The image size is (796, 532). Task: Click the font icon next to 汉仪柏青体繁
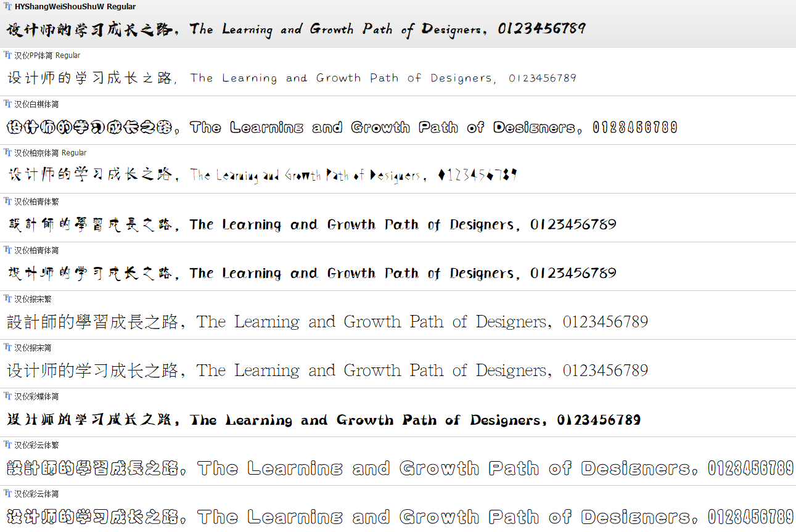click(7, 202)
